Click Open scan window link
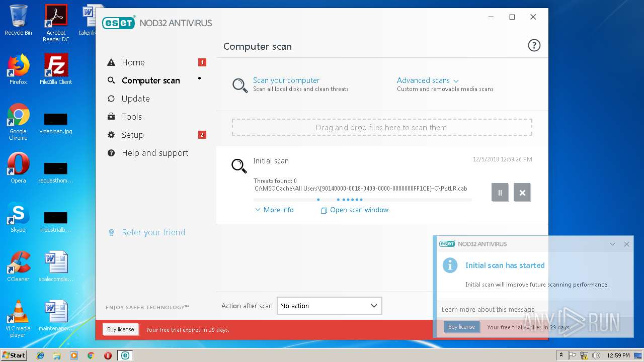 point(355,210)
